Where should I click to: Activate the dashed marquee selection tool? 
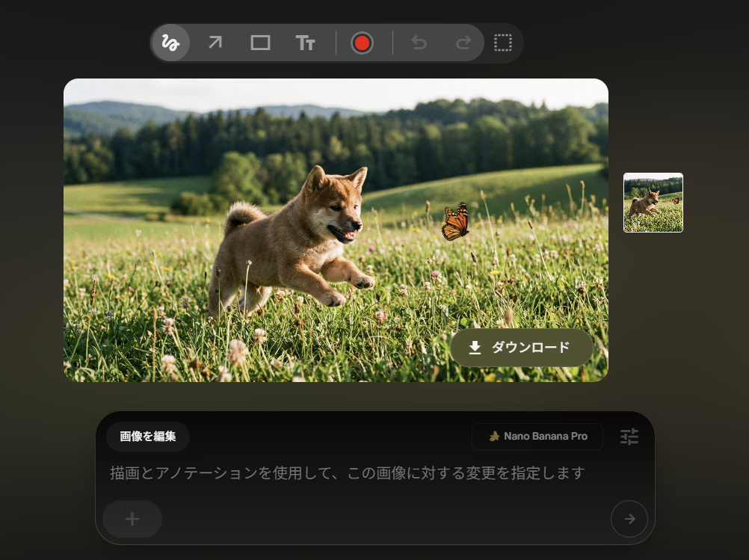tap(503, 43)
